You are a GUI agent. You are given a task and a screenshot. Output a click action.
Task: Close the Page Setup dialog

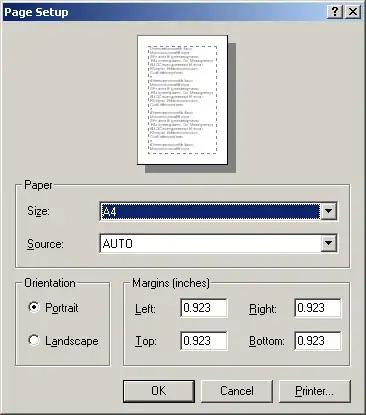point(353,12)
